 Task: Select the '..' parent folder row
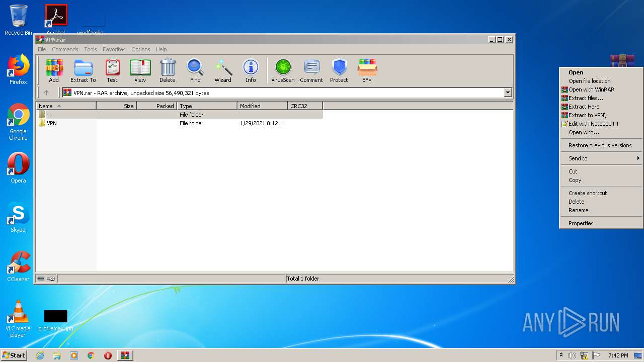click(180, 115)
